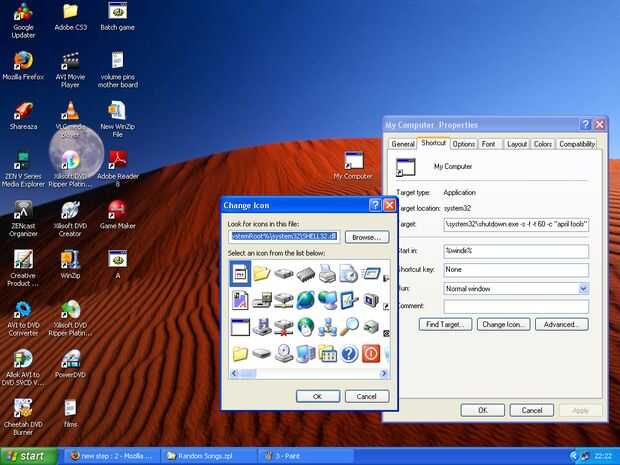Viewport: 620px width, 465px height.
Task: Select the blank window icon
Action: coord(240,327)
